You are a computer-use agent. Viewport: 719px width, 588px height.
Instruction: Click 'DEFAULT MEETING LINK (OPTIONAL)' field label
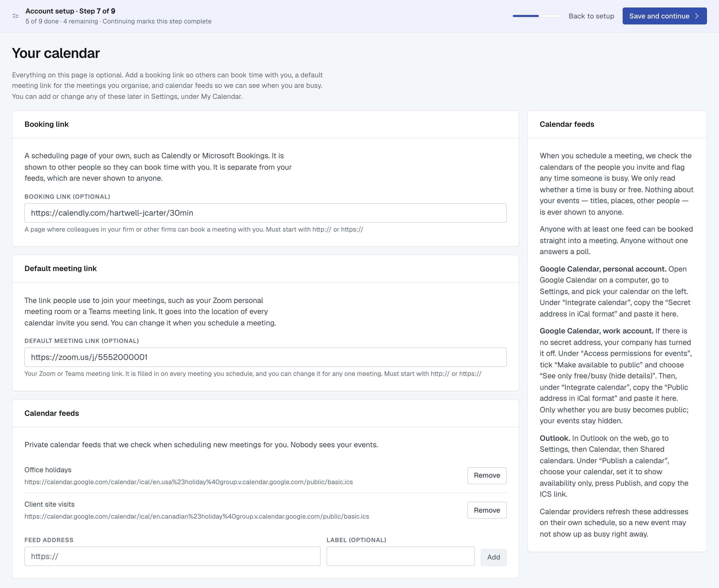coord(82,341)
